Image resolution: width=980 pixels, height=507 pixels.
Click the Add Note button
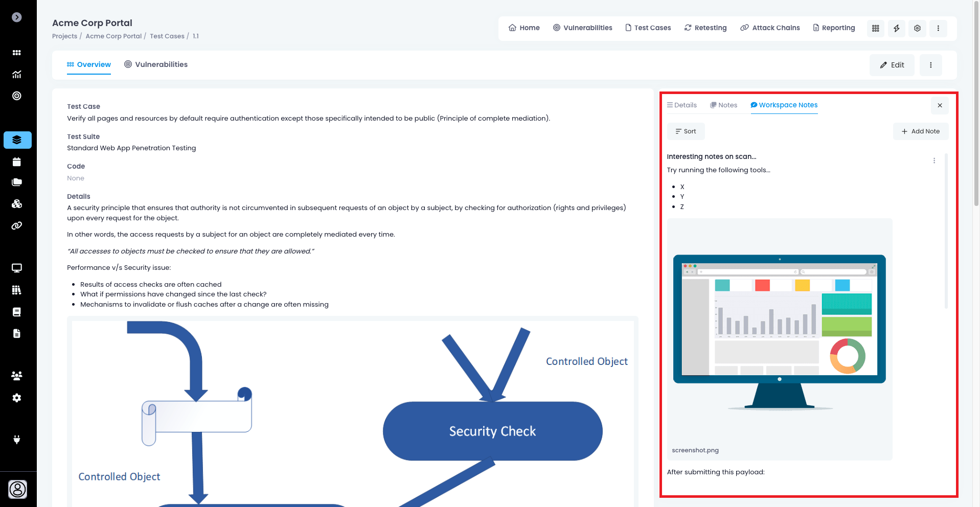click(x=920, y=131)
